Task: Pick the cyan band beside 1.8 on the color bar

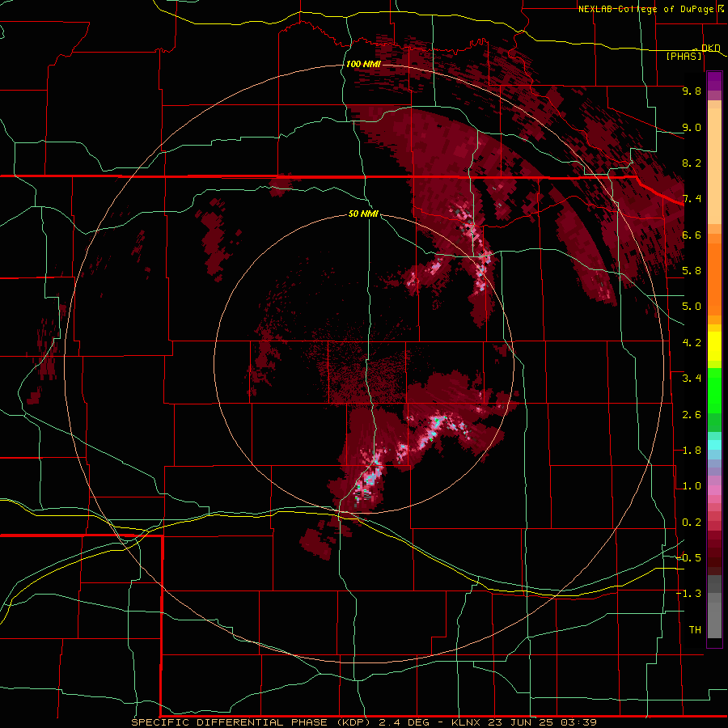Action: [714, 445]
